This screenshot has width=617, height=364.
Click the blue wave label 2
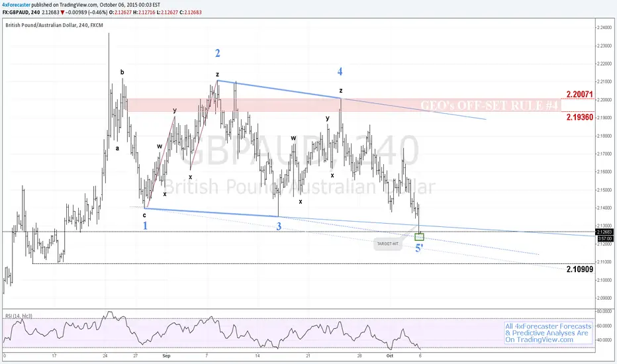coord(218,53)
